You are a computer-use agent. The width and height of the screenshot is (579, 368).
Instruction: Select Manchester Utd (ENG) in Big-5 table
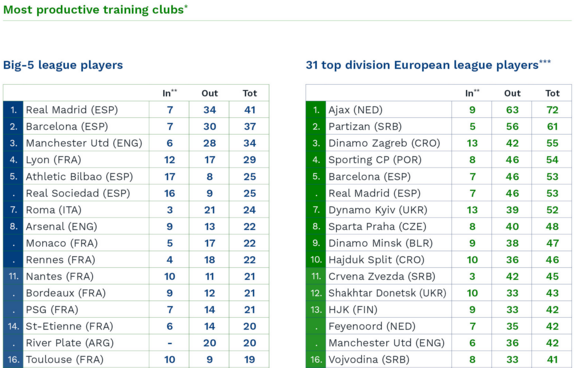coord(84,143)
